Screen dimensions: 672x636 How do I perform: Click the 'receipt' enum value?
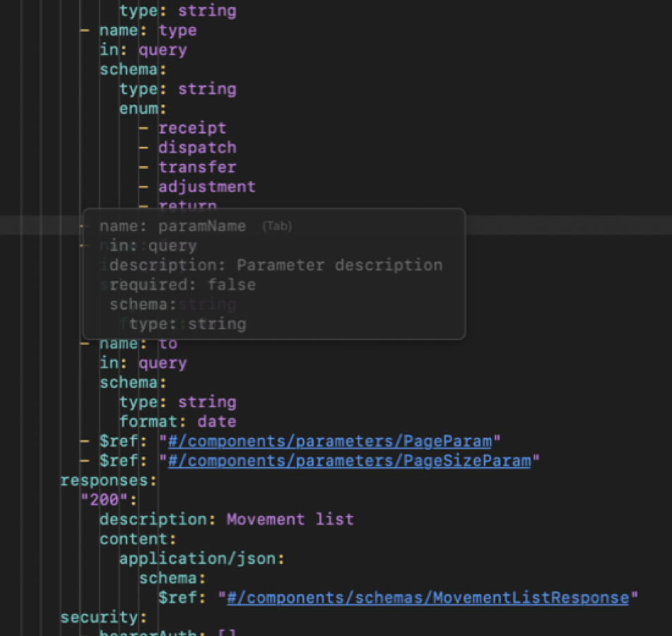192,128
